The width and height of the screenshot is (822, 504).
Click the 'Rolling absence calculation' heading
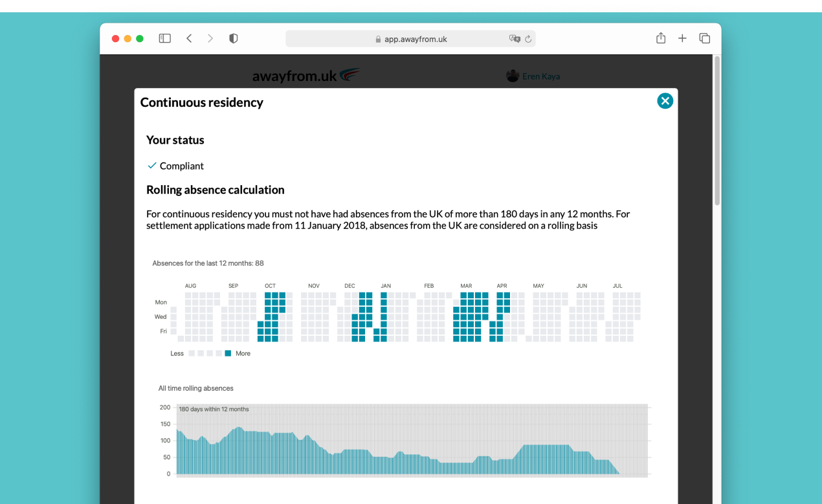click(x=216, y=190)
